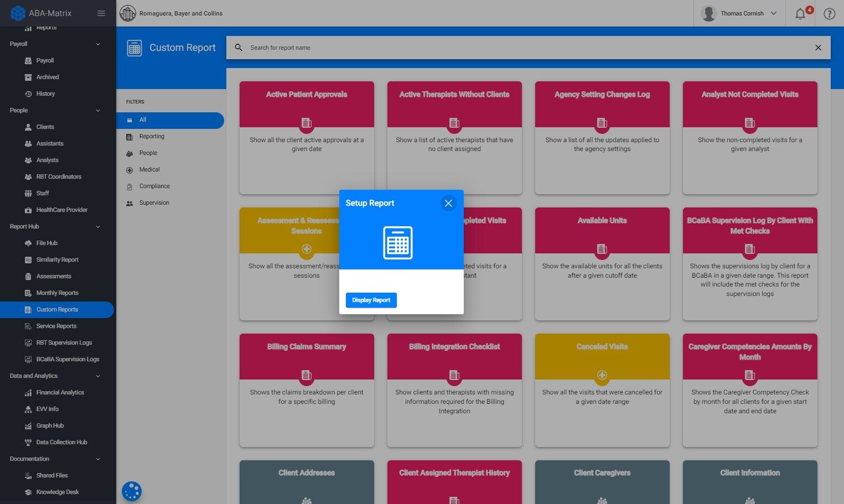This screenshot has width=844, height=504.
Task: Click the search magnifier icon
Action: [x=239, y=48]
